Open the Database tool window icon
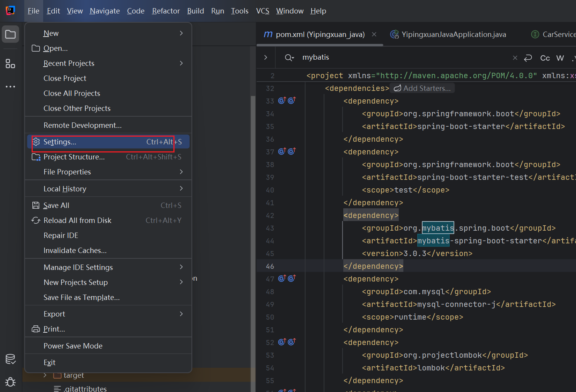The width and height of the screenshot is (576, 392). (x=10, y=359)
